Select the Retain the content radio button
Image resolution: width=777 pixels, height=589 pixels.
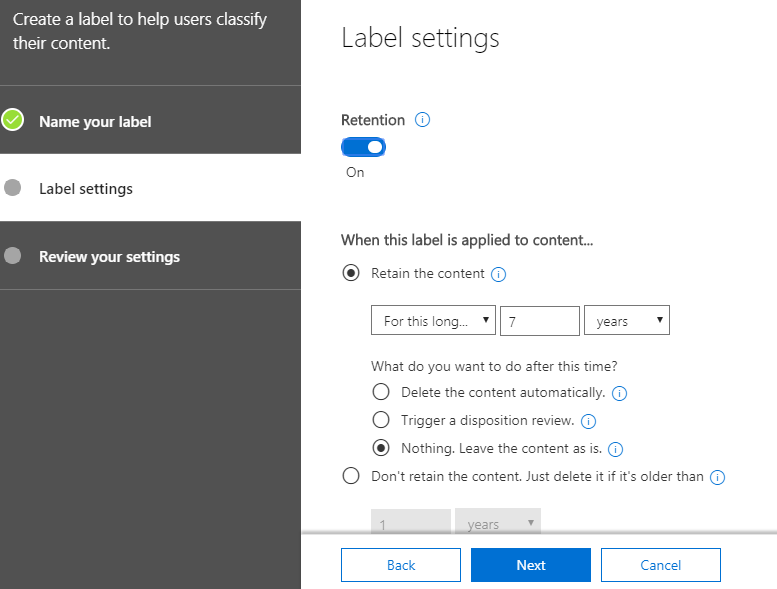click(x=351, y=273)
